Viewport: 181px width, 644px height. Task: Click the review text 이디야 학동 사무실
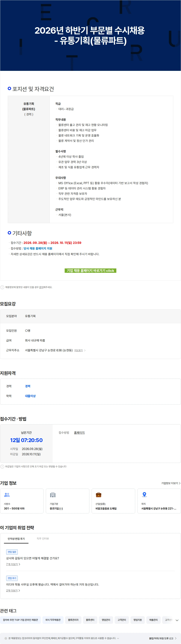[x=53, y=584]
